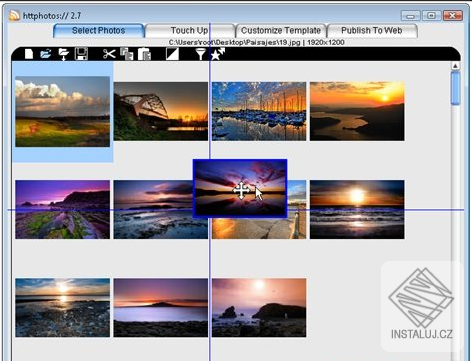The image size is (472, 361).
Task: Click the import folder icon with the down arrow
Action: click(x=63, y=54)
